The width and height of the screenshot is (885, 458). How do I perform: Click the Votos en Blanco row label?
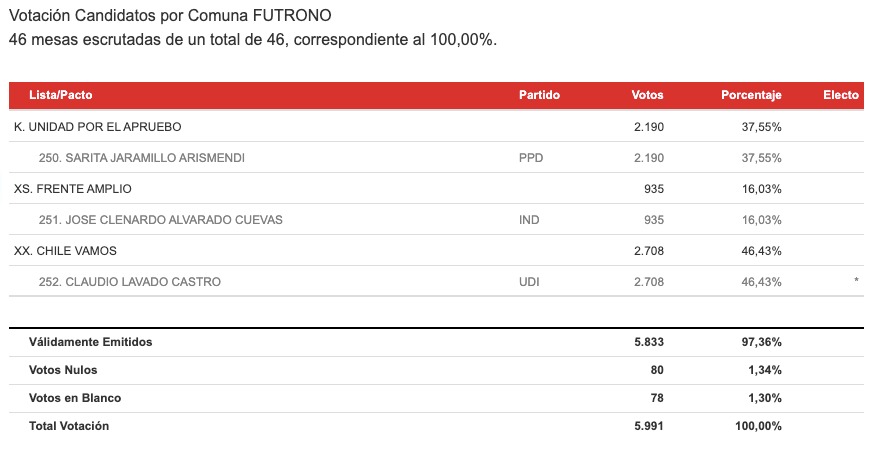pos(75,398)
